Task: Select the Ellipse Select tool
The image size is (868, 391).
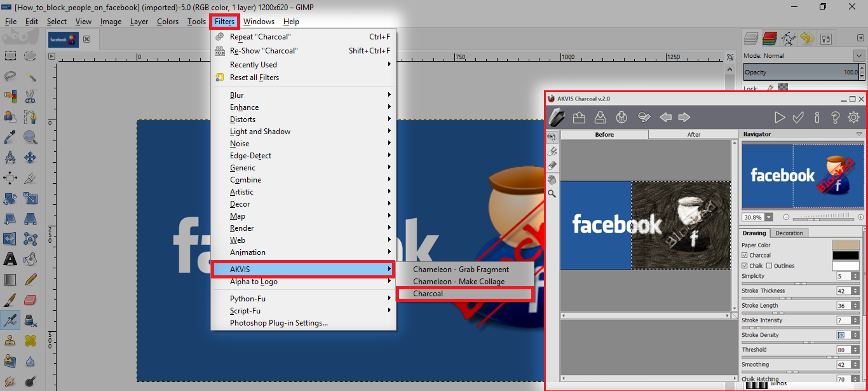Action: point(30,56)
